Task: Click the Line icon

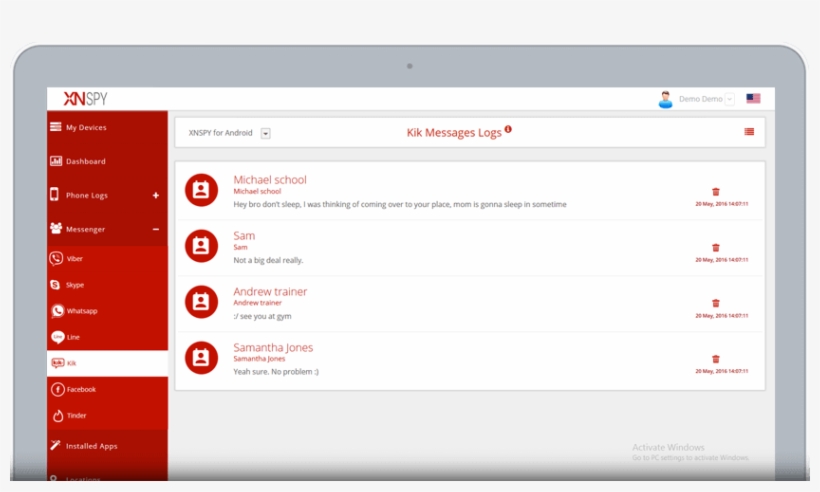Action: 58,337
